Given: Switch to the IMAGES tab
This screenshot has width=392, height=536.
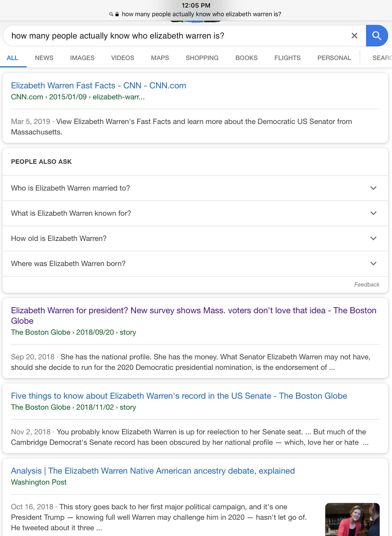Looking at the screenshot, I should coord(82,58).
